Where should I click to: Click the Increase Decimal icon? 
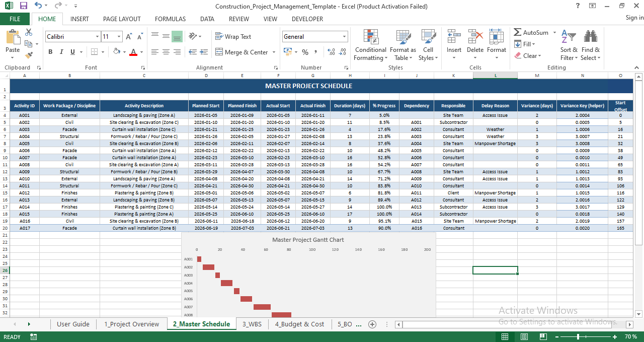(332, 52)
